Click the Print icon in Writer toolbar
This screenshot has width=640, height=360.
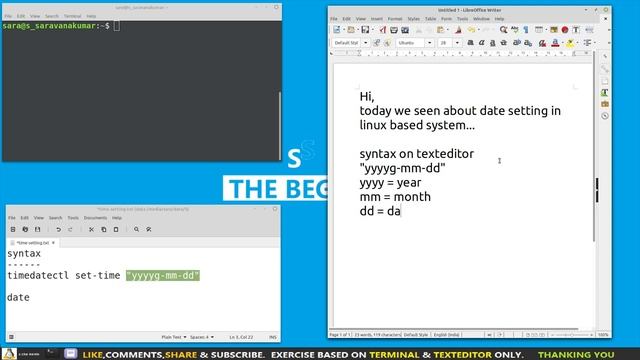tap(394, 30)
